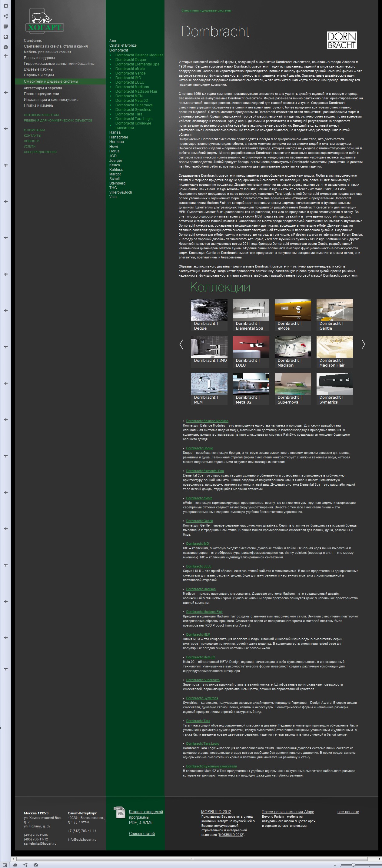The width and height of the screenshot is (382, 868).
Task: Open MOSBUILD 2012 news headline
Action: (x=216, y=812)
